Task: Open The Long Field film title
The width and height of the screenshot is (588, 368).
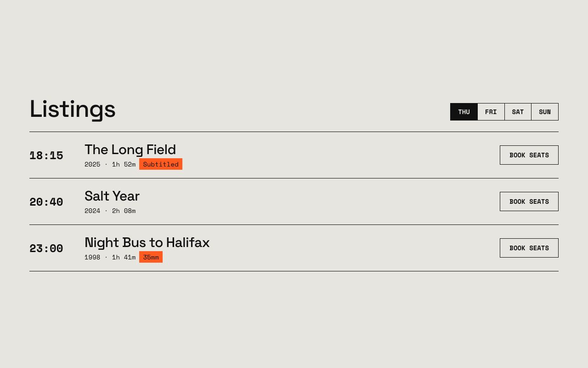Action: click(130, 149)
